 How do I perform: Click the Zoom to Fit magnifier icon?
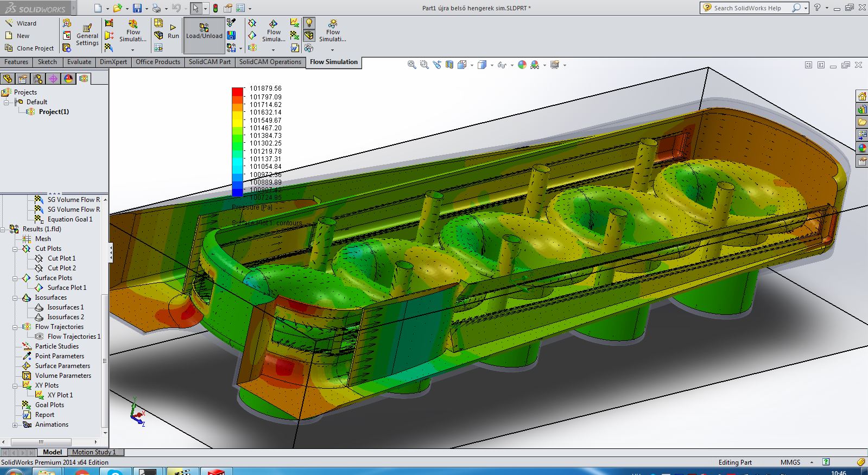coord(411,65)
